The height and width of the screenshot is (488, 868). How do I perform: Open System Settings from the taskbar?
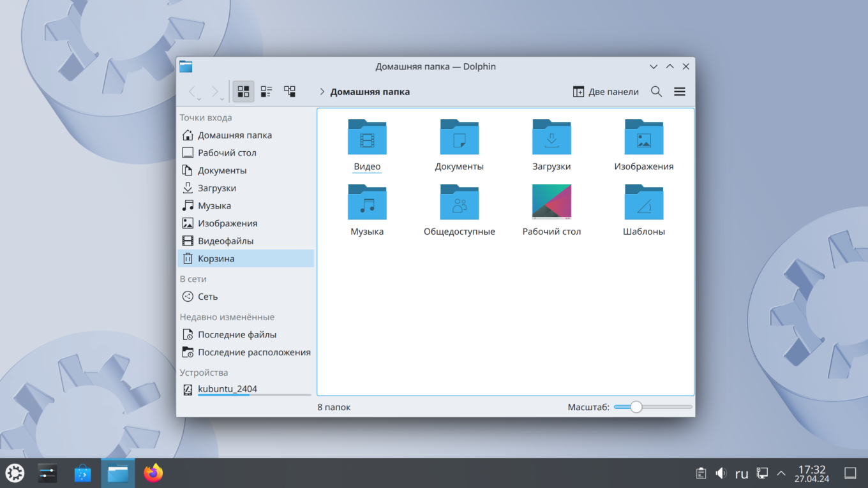pyautogui.click(x=48, y=473)
